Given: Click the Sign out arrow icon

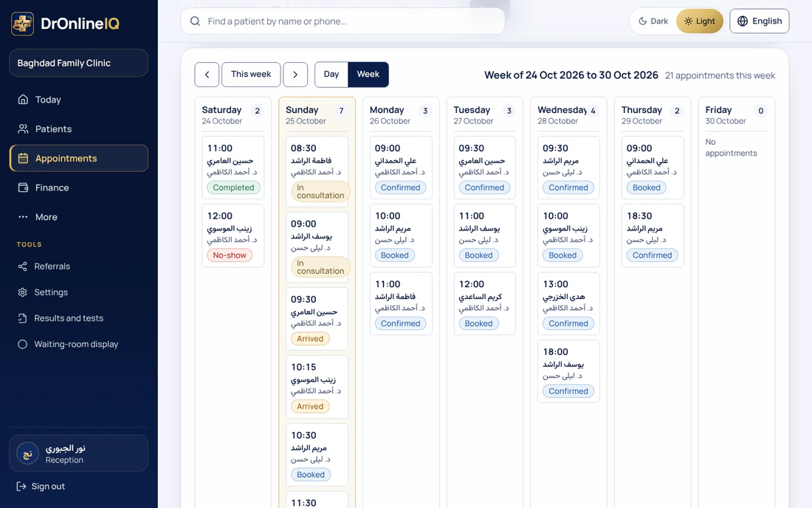Looking at the screenshot, I should tap(21, 487).
